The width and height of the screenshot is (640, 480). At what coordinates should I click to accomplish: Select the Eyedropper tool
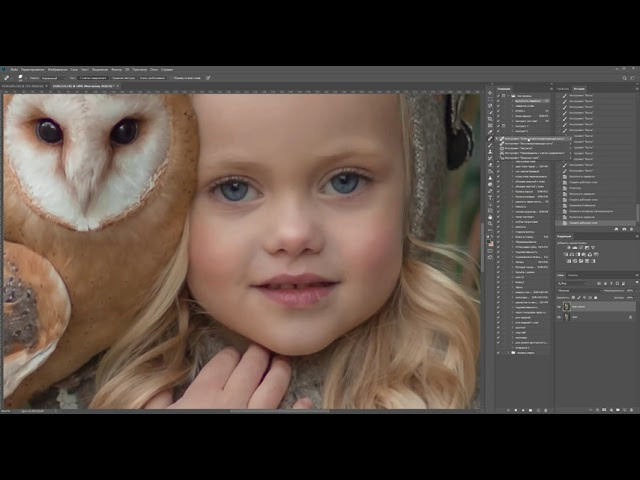490,132
